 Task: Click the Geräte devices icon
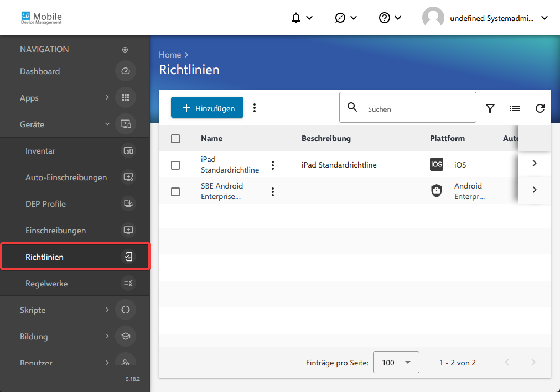pyautogui.click(x=126, y=124)
